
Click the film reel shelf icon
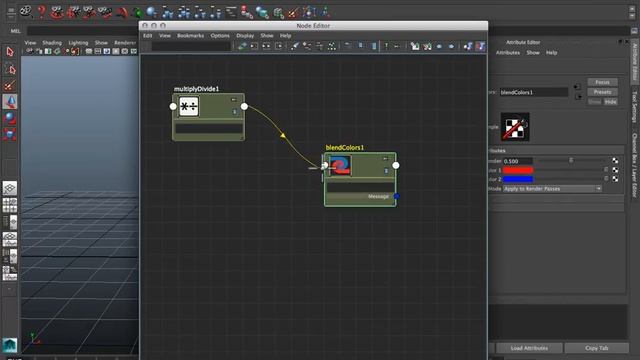(x=26, y=11)
